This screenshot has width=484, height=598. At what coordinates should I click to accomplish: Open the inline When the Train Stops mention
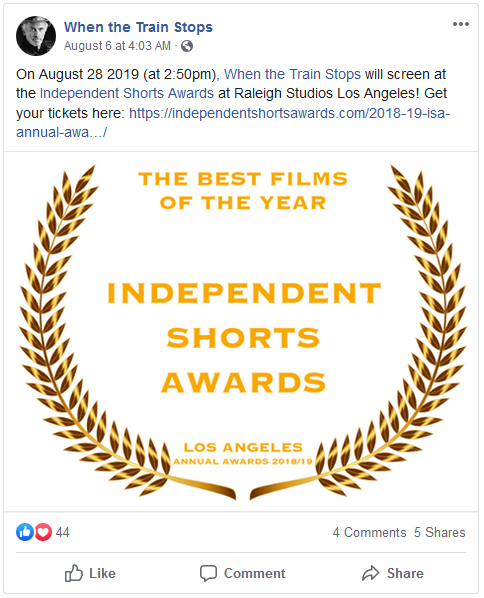pos(292,74)
